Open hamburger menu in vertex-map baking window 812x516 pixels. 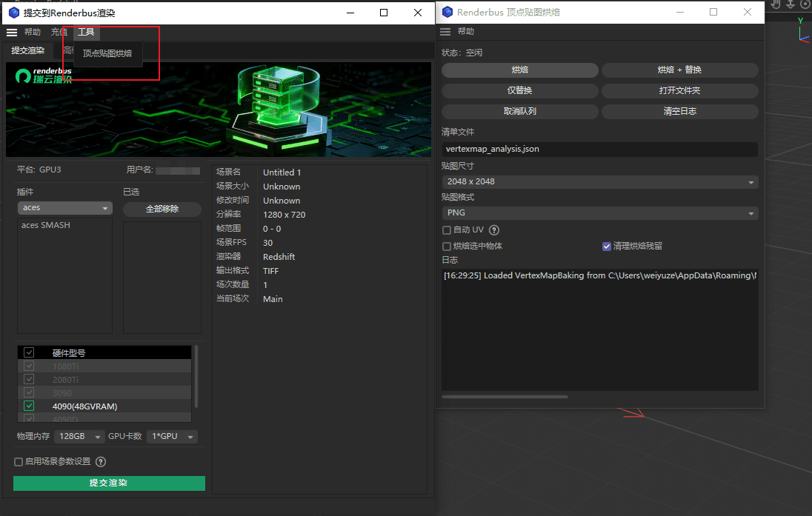tap(445, 32)
